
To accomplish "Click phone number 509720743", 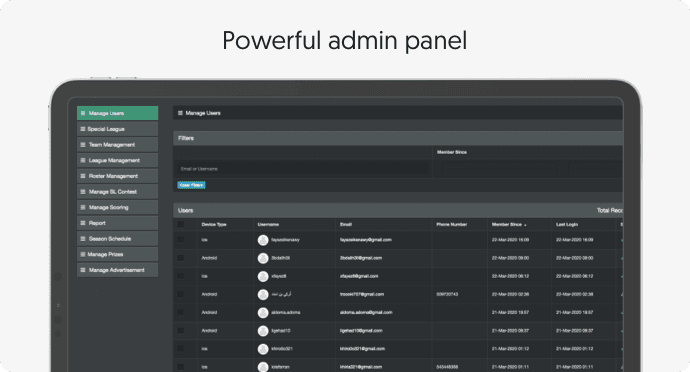I will [447, 294].
